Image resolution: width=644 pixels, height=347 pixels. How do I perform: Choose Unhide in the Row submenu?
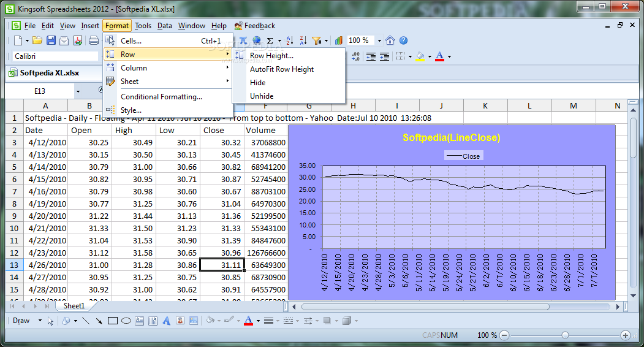pos(289,96)
